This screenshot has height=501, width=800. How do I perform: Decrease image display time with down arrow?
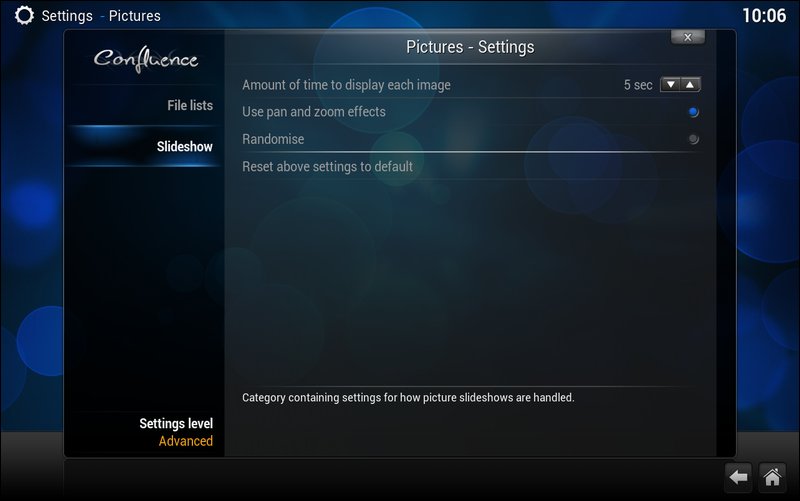tap(671, 85)
